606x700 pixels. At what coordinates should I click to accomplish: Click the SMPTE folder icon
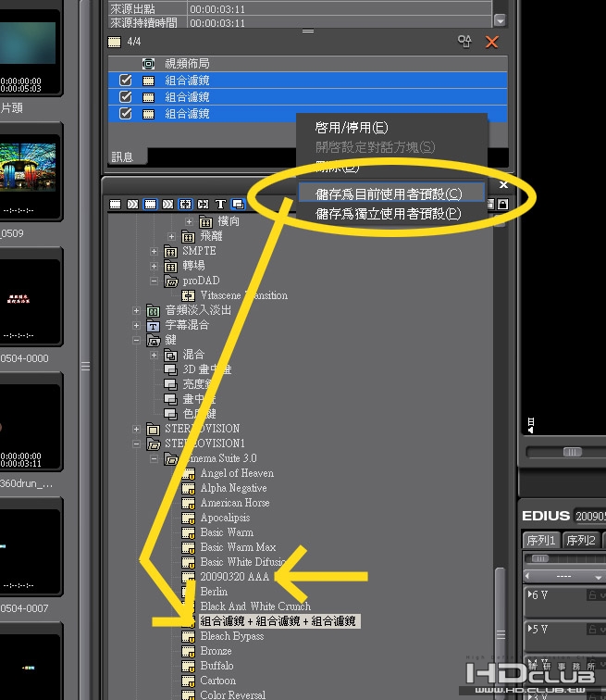point(171,251)
